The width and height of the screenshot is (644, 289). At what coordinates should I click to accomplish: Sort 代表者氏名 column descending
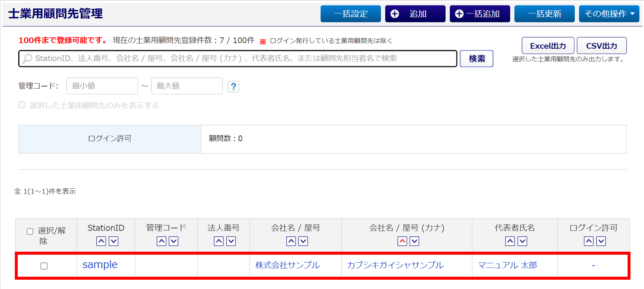[522, 241]
